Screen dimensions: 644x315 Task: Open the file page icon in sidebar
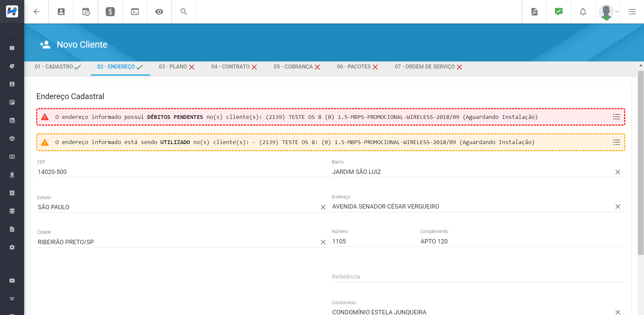pos(12,229)
